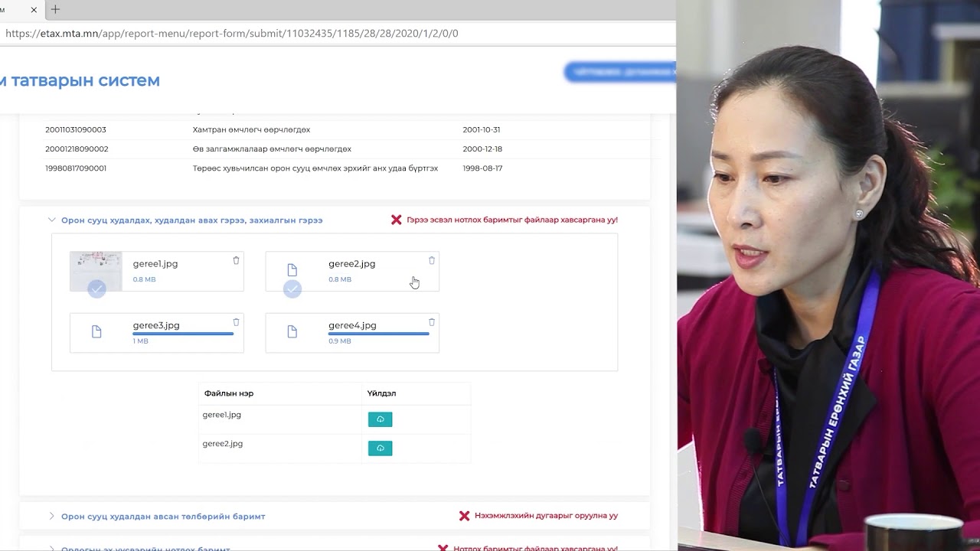Click the red X next to Гэрээ эсвэл нотлох warning
This screenshot has height=551, width=980.
click(x=397, y=220)
